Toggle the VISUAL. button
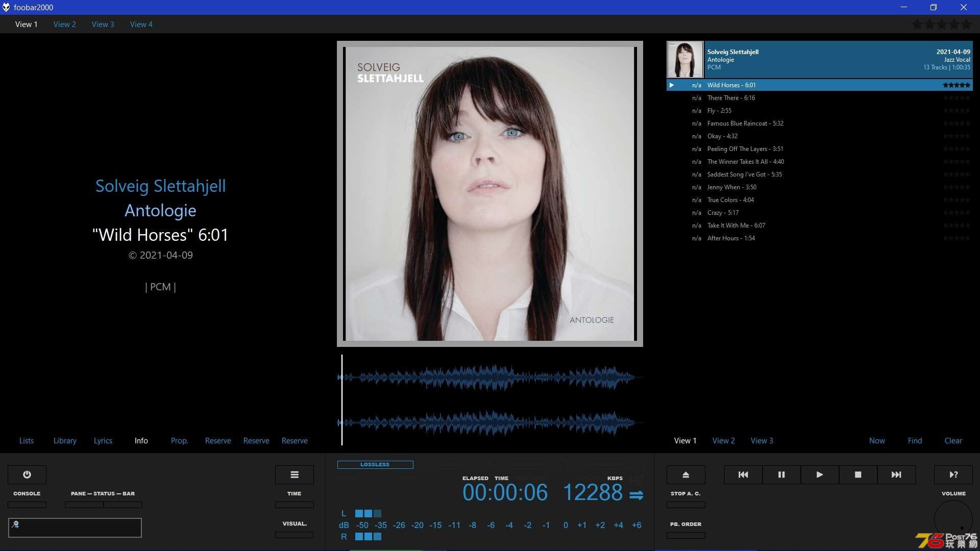 (x=295, y=535)
